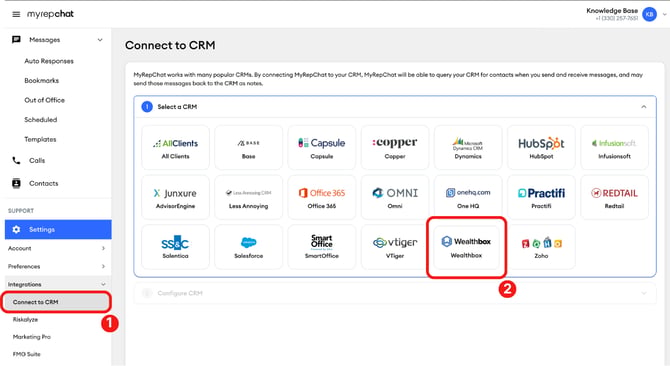Expand the Preferences submenu arrow

click(x=103, y=266)
